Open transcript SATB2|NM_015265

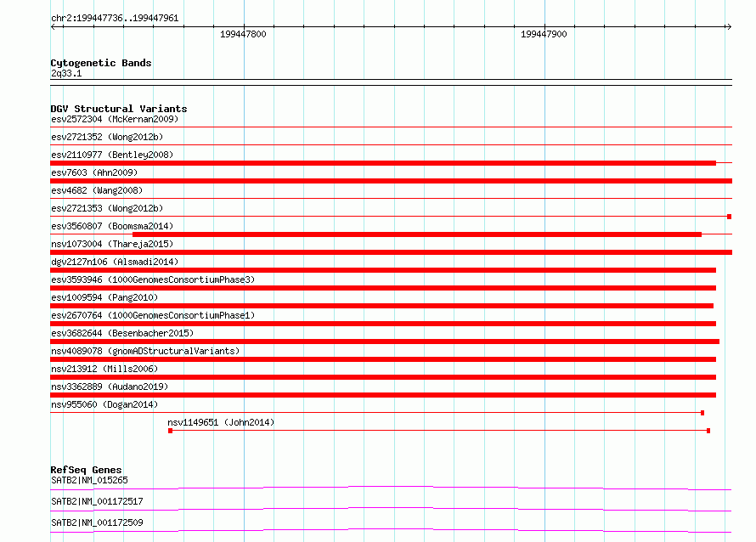point(90,480)
